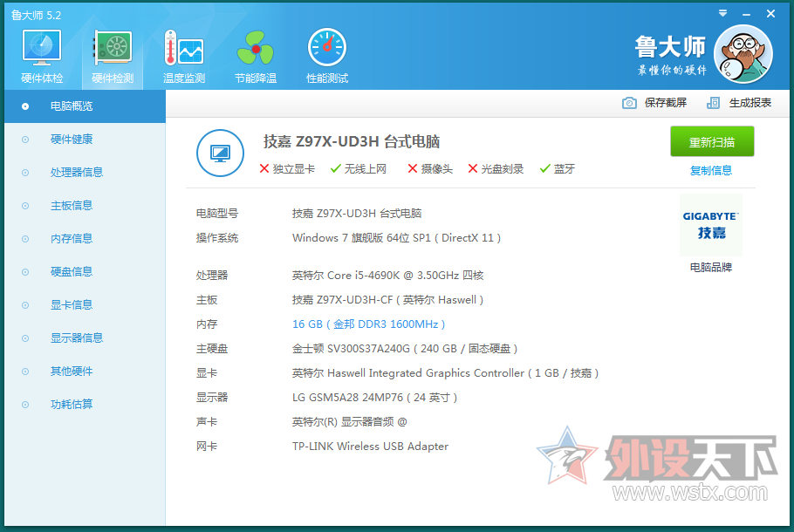Click the Haswell Integrated Graphics Controller text
This screenshot has width=794, height=532.
[446, 373]
